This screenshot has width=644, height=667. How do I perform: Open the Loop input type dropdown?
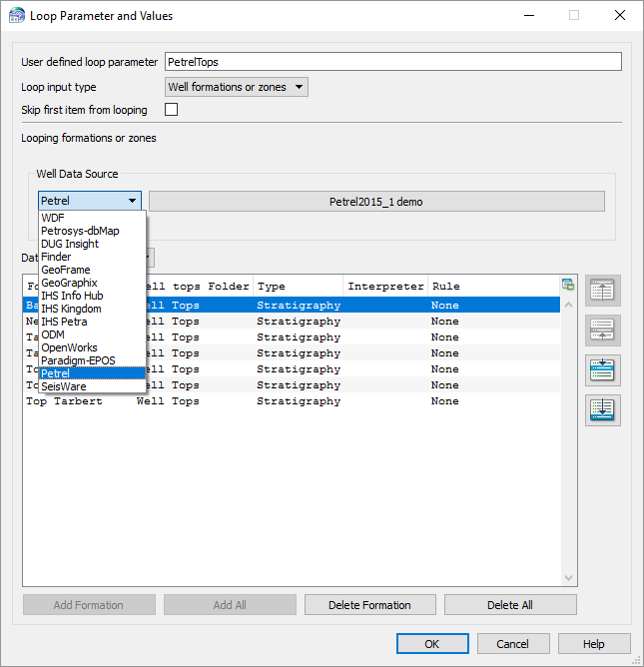pos(236,87)
